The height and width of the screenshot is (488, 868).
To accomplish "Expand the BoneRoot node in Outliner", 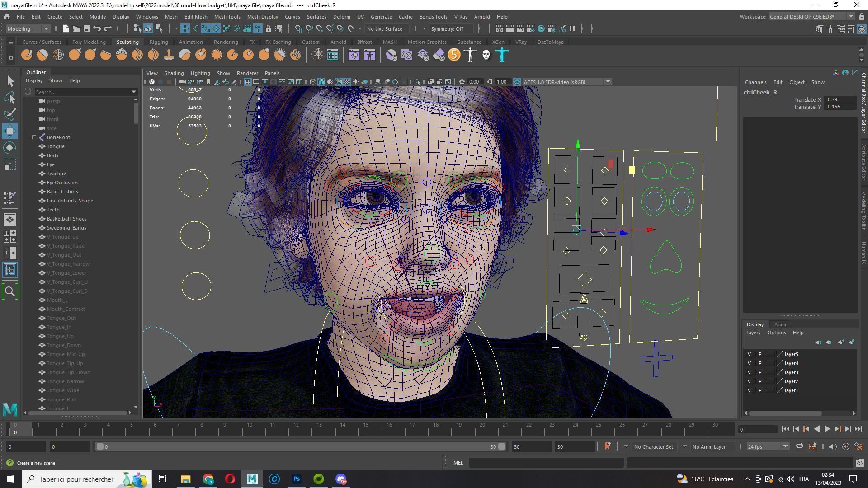I will pos(34,137).
